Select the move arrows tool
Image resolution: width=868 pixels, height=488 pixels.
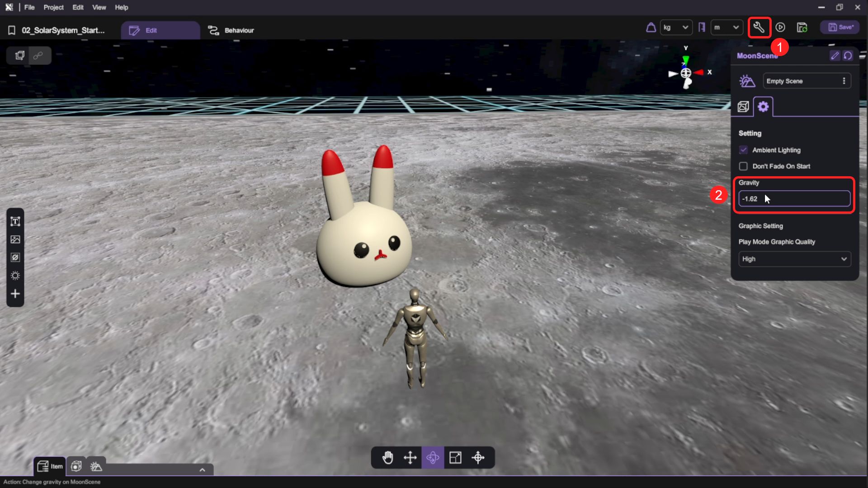(410, 458)
